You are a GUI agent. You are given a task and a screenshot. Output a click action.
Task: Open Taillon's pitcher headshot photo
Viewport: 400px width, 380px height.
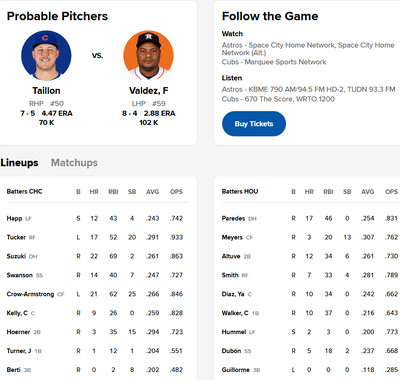pyautogui.click(x=46, y=55)
